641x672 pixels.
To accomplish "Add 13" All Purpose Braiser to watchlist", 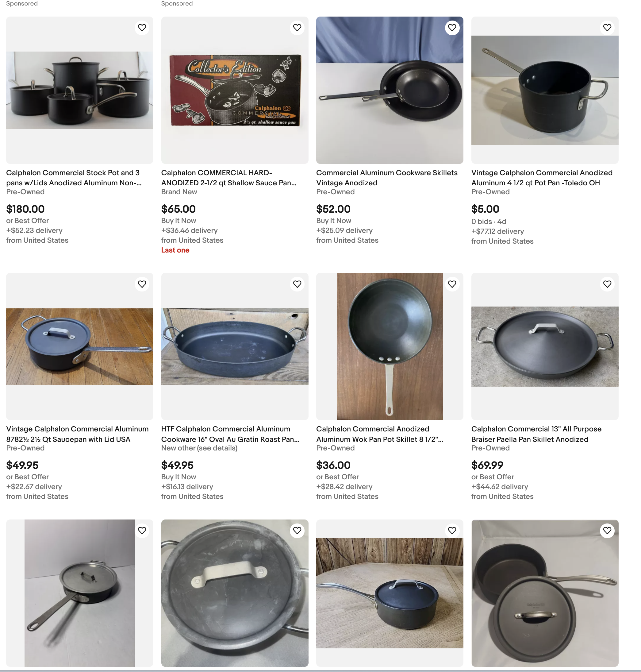I will [x=607, y=284].
